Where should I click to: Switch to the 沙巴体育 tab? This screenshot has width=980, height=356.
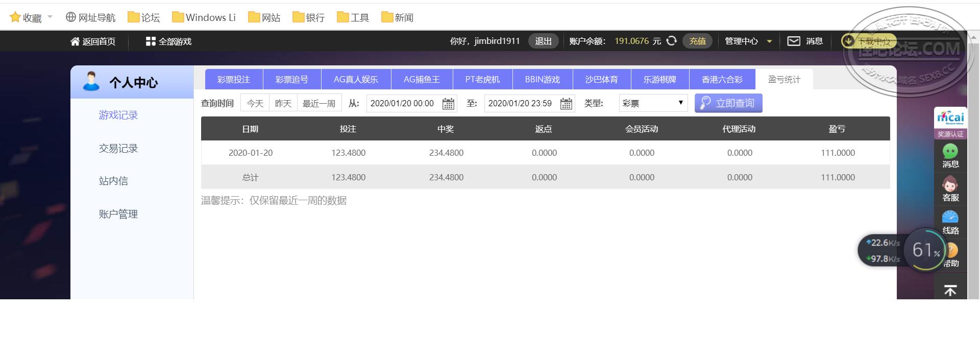[x=602, y=80]
